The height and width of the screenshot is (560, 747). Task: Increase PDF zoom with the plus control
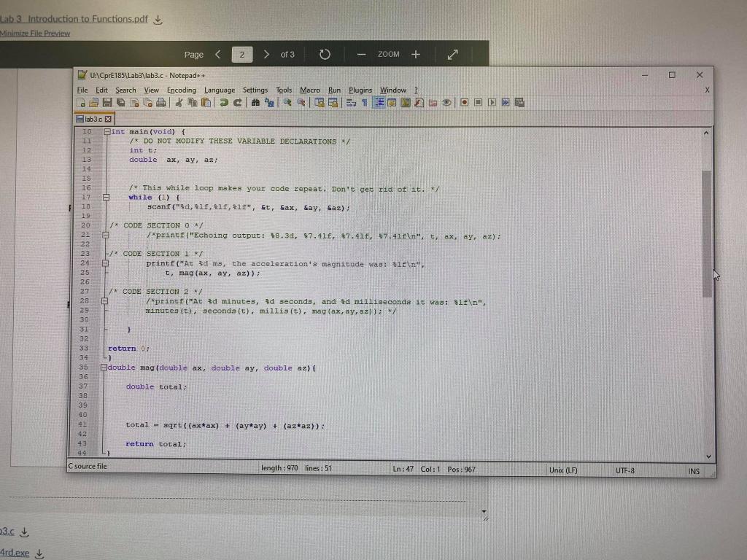coord(415,54)
